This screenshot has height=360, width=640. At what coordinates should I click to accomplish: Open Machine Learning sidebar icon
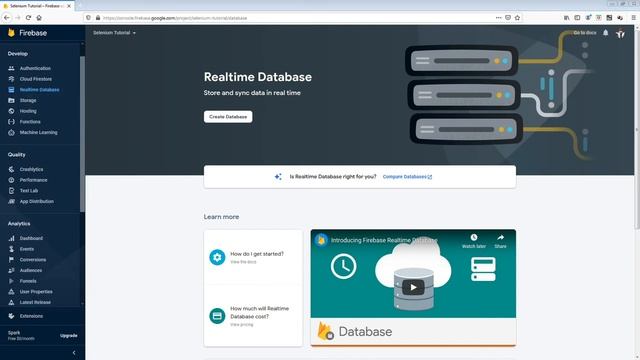[11, 132]
